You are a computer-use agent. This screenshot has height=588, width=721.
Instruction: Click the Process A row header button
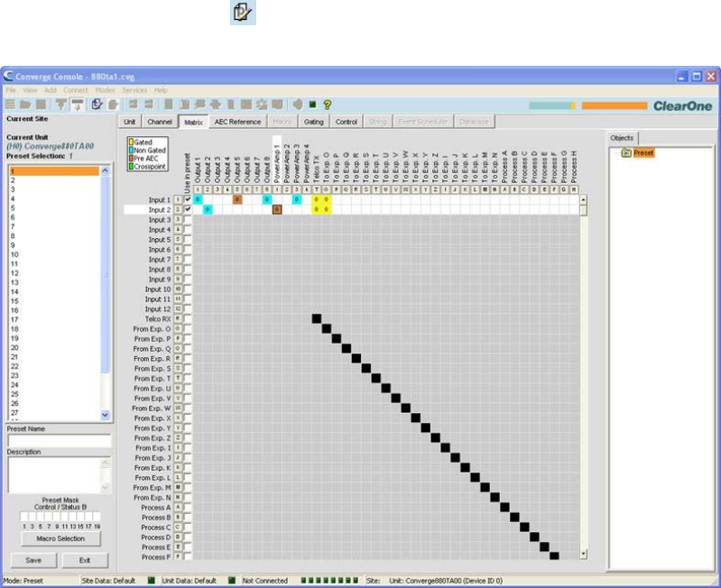178,508
